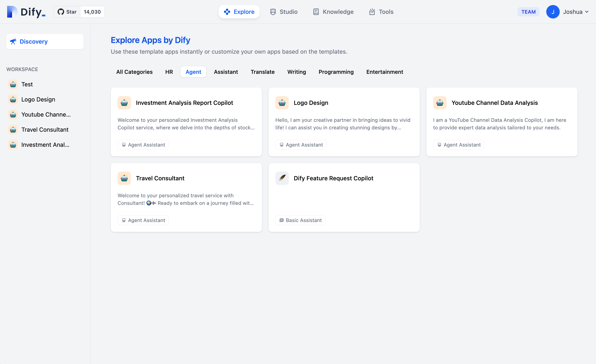Switch to the Knowledge tab
Viewport: 596px width, 364px height.
tap(333, 12)
